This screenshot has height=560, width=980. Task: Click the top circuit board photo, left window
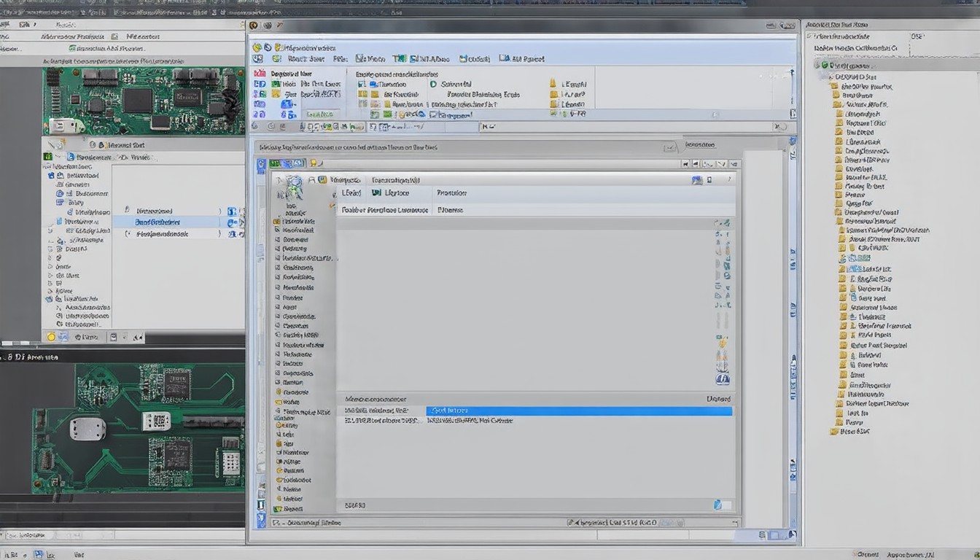(144, 101)
